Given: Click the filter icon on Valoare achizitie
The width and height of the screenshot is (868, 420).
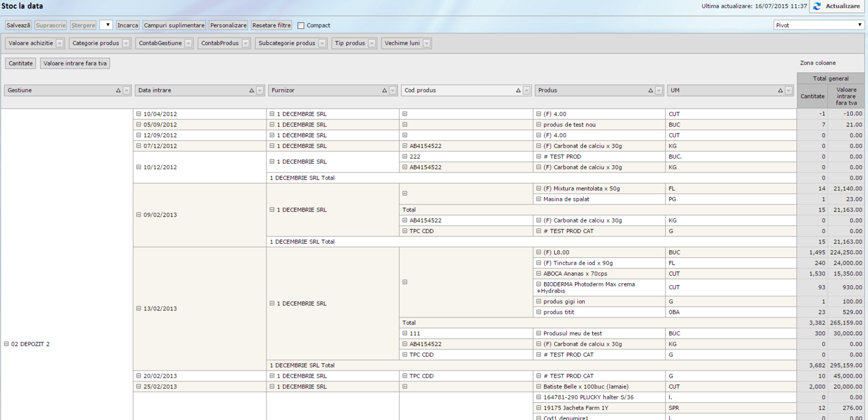Looking at the screenshot, I should coord(60,43).
